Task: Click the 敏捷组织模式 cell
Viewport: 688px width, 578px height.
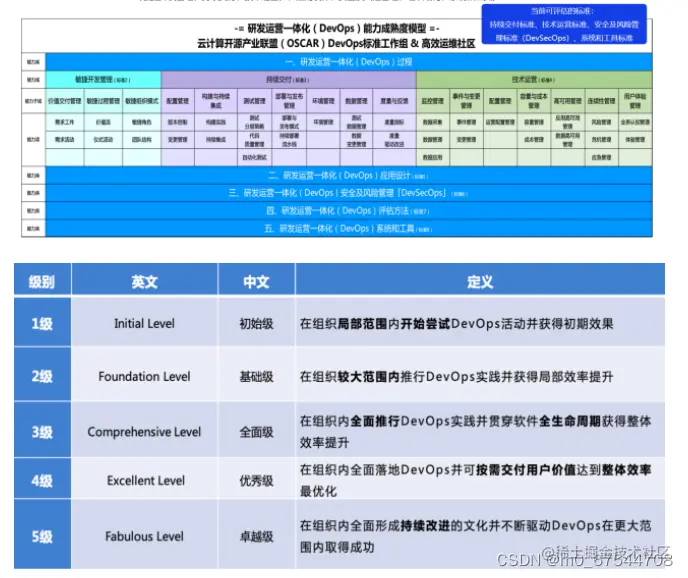Action: point(142,101)
